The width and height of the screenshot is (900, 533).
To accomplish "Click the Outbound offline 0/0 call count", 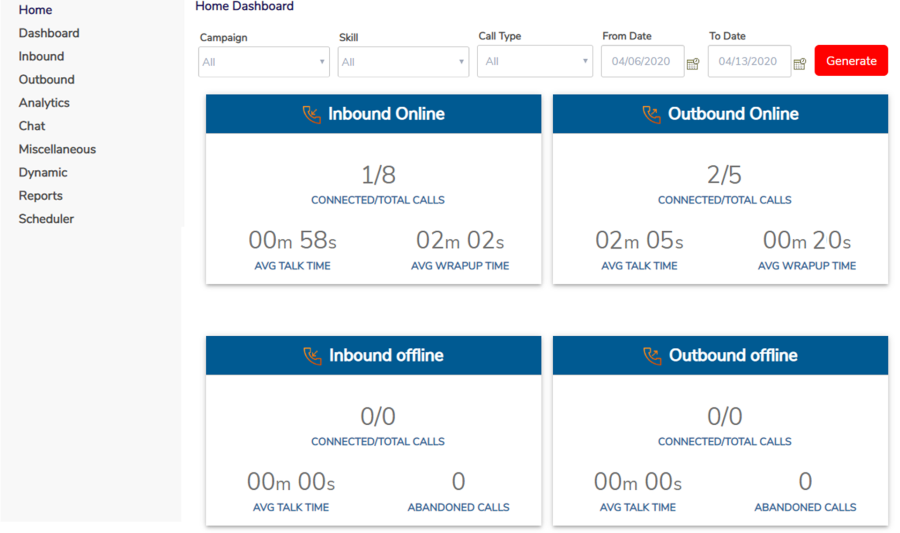I will click(x=725, y=417).
